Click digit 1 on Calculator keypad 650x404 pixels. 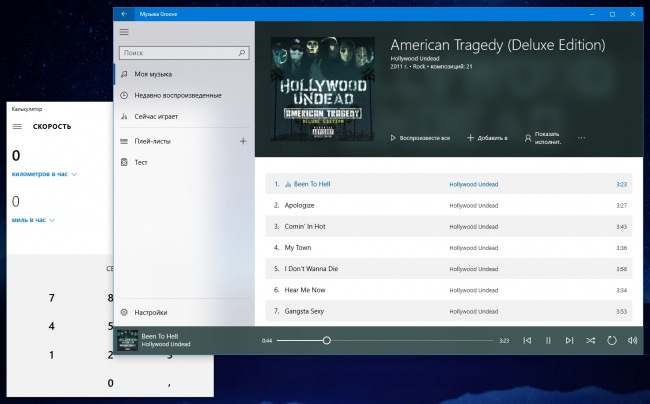51,355
